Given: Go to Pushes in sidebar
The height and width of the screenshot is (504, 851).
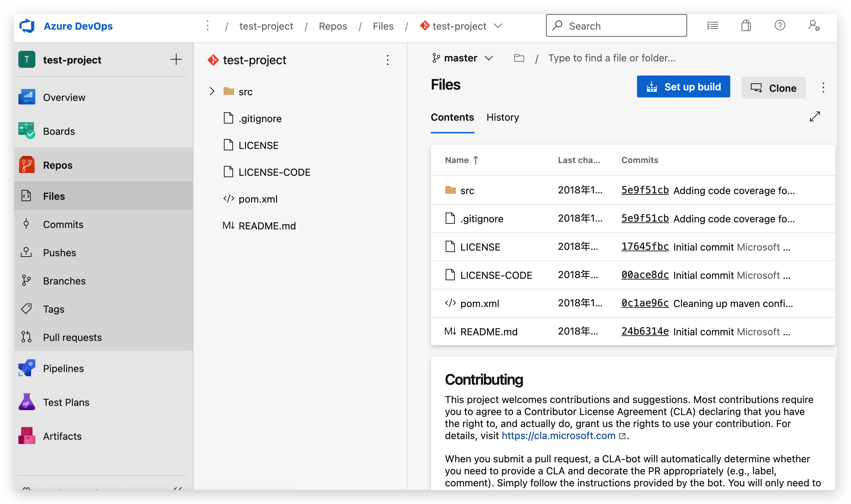Looking at the screenshot, I should pyautogui.click(x=103, y=252).
